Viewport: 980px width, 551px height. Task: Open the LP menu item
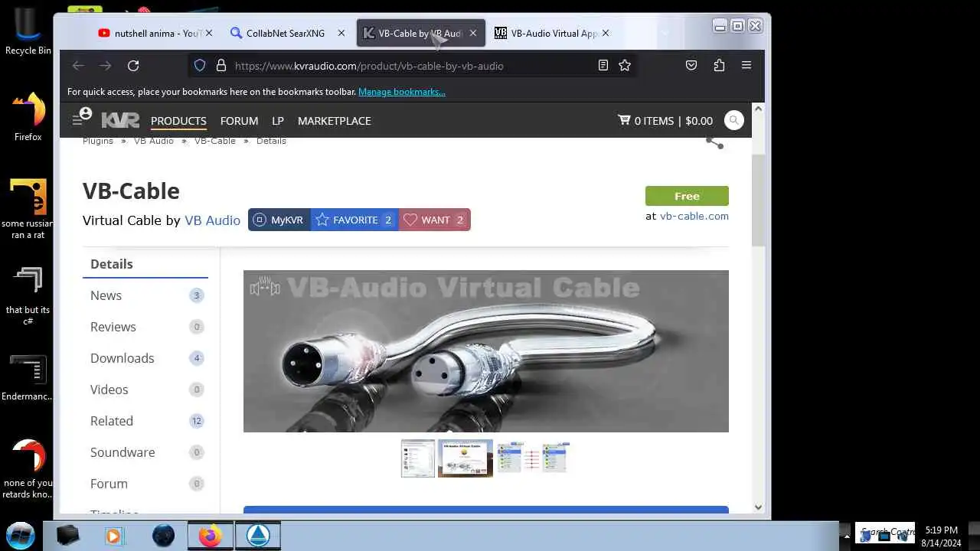coord(278,121)
